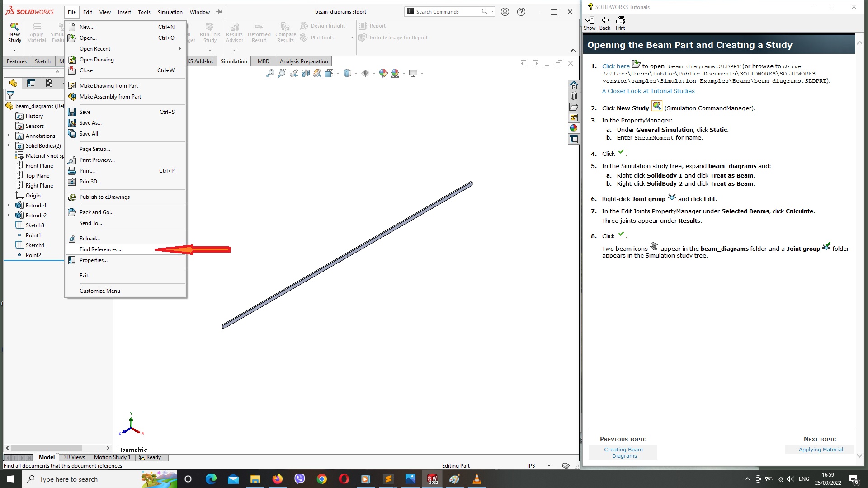Screen dimensions: 868x488
Task: Click Show icon in Tutorials window
Action: (590, 23)
